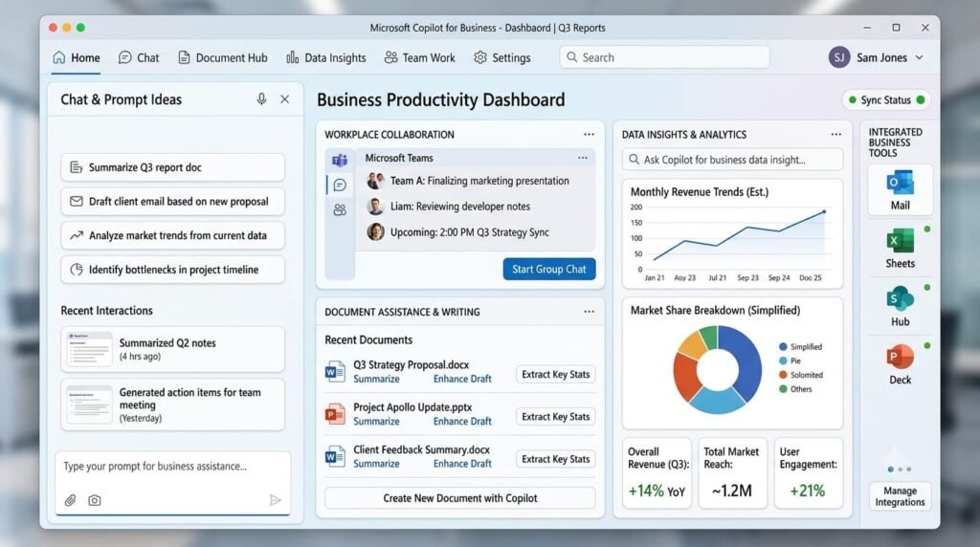Select Draft client email based on new proposal

click(x=172, y=201)
